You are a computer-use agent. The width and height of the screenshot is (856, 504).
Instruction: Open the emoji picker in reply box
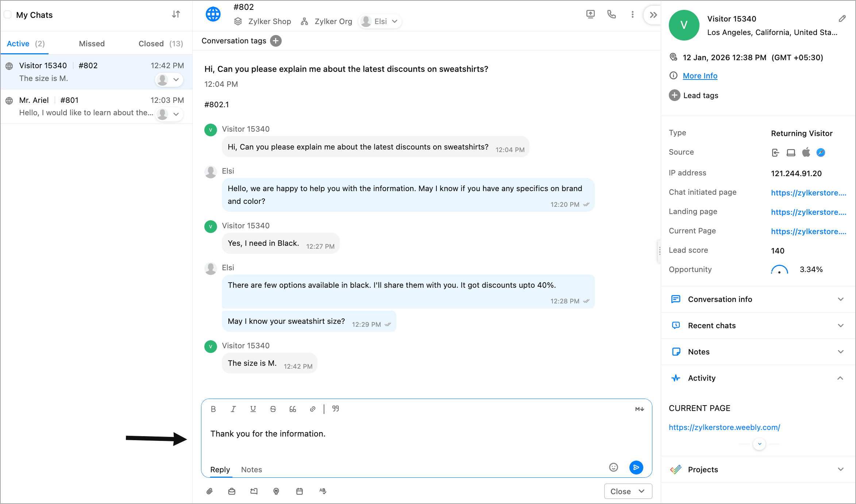613,467
